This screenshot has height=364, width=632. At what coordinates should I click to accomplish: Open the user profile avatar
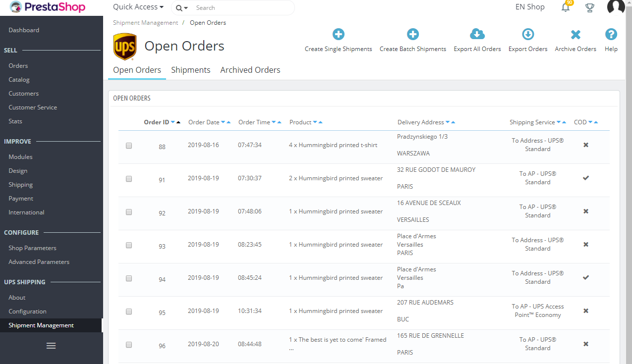click(x=616, y=6)
